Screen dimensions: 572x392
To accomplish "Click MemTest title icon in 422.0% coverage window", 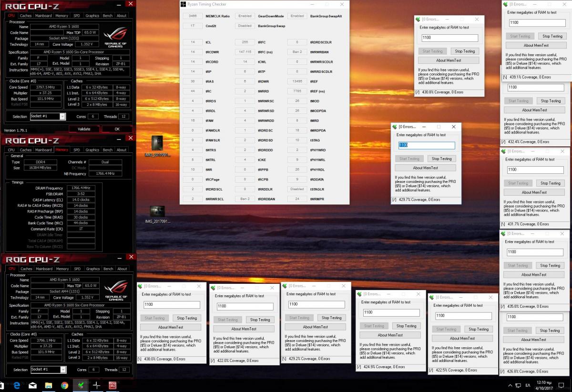I will point(213,288).
